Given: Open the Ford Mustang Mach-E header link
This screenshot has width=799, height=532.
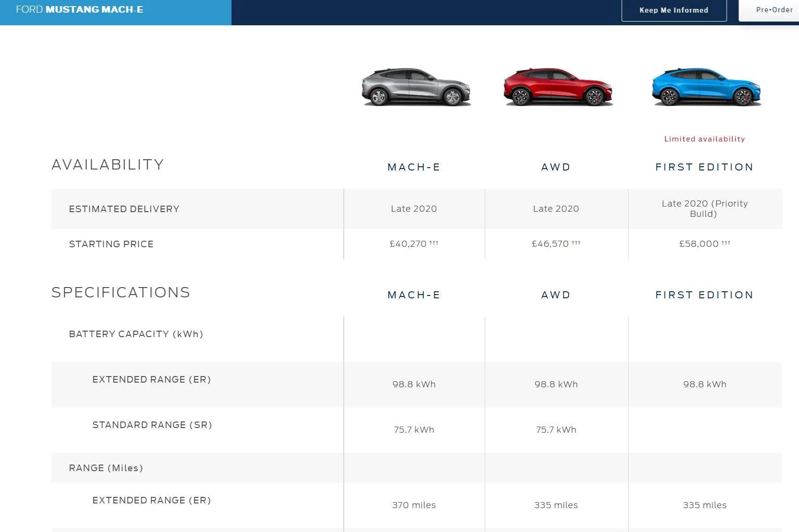Looking at the screenshot, I should point(80,9).
